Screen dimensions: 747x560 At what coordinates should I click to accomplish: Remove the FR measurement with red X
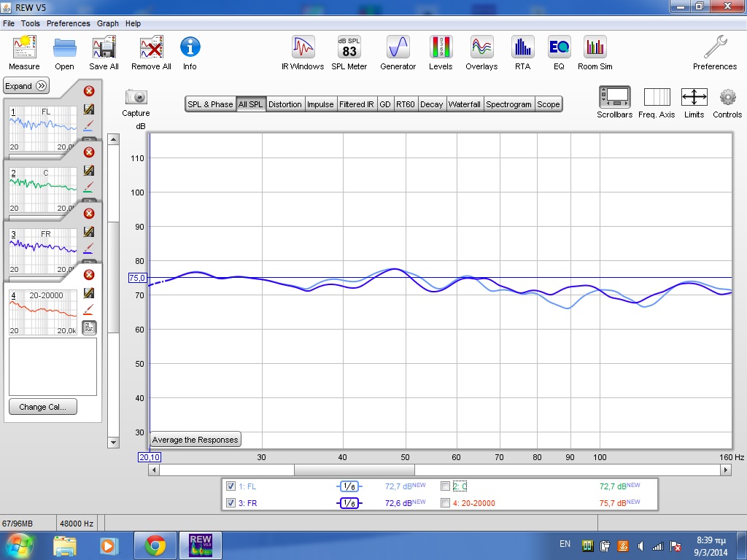coord(89,214)
